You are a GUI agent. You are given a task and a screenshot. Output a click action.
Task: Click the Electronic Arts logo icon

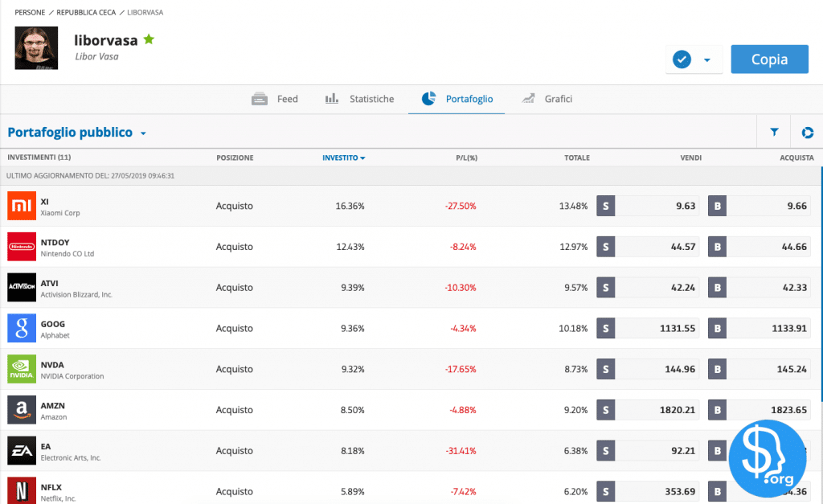pos(22,450)
